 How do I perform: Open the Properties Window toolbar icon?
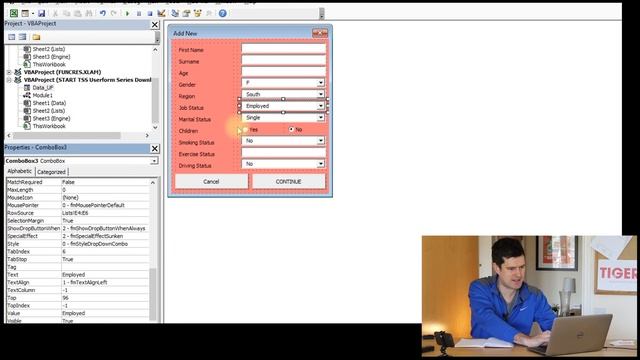[187, 13]
